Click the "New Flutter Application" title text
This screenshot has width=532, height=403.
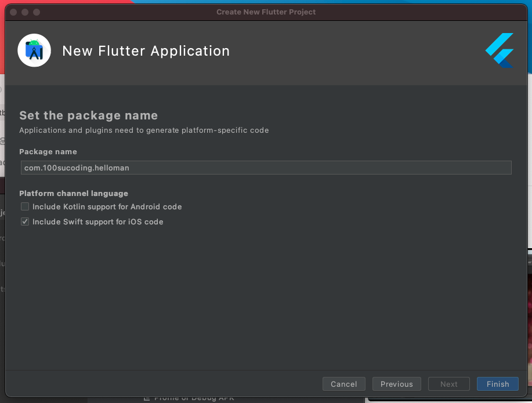(x=146, y=51)
